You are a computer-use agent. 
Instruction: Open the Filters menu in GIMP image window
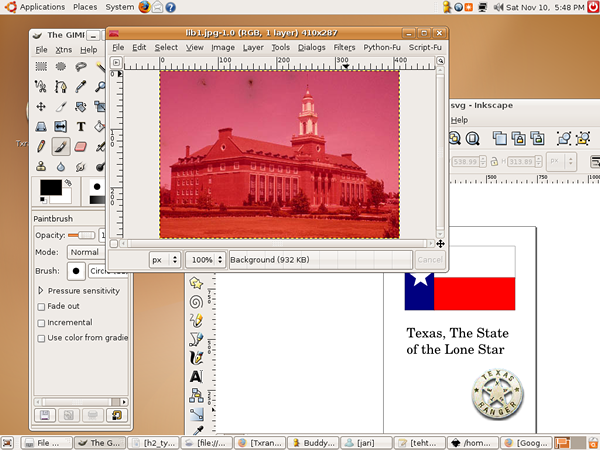344,47
